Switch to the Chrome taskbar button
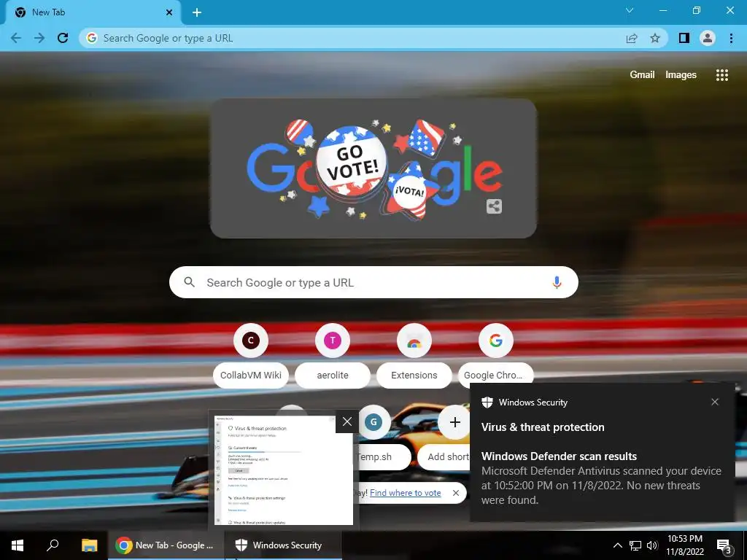The width and height of the screenshot is (747, 560). 166,545
